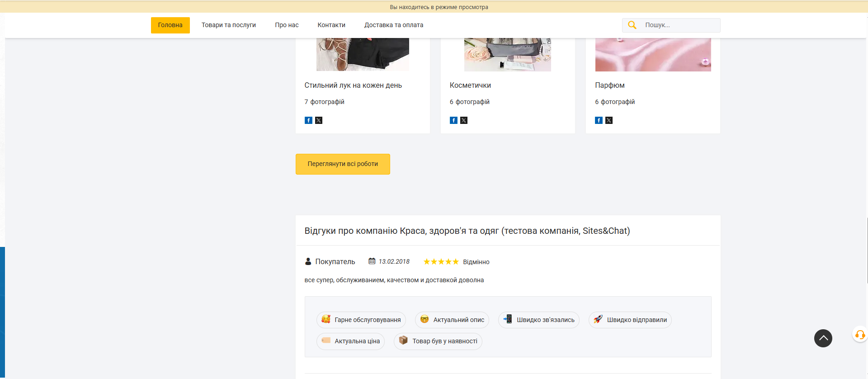The image size is (868, 379).
Task: Navigate to Контакти page
Action: [331, 25]
